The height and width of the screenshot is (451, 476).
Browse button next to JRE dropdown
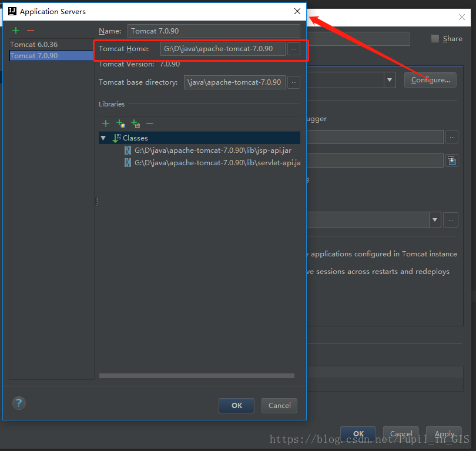451,220
